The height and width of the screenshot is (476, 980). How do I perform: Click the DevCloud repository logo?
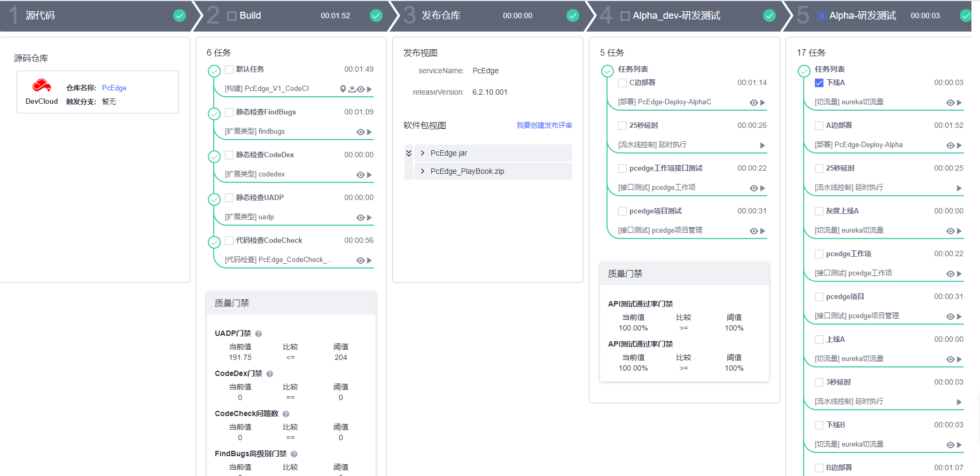tap(42, 86)
